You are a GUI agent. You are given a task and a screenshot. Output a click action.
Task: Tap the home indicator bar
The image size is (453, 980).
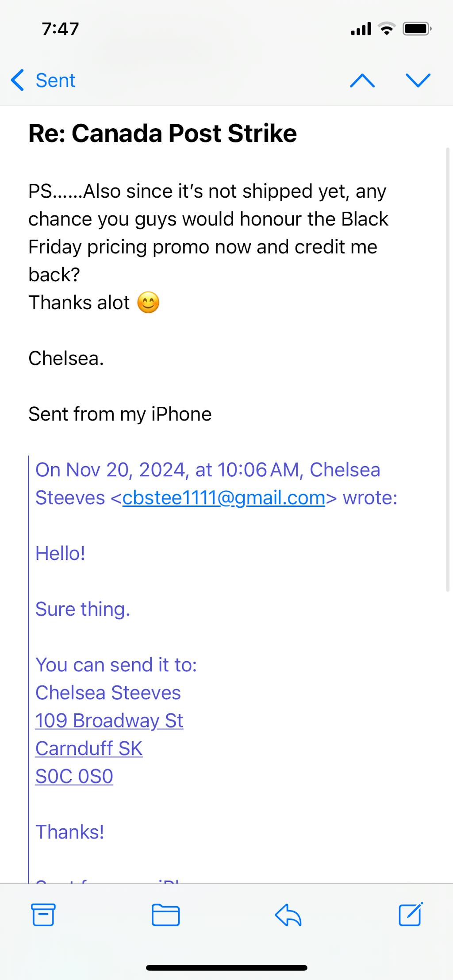coord(226,968)
